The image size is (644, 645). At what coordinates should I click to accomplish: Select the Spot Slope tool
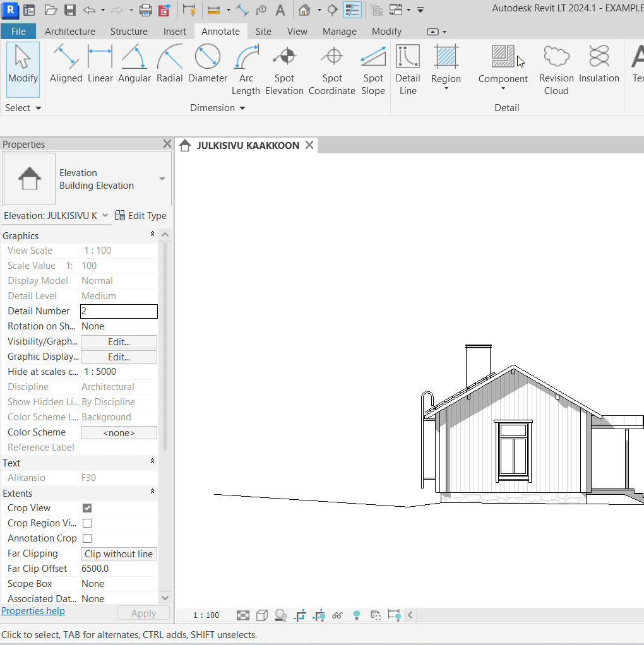[x=373, y=69]
